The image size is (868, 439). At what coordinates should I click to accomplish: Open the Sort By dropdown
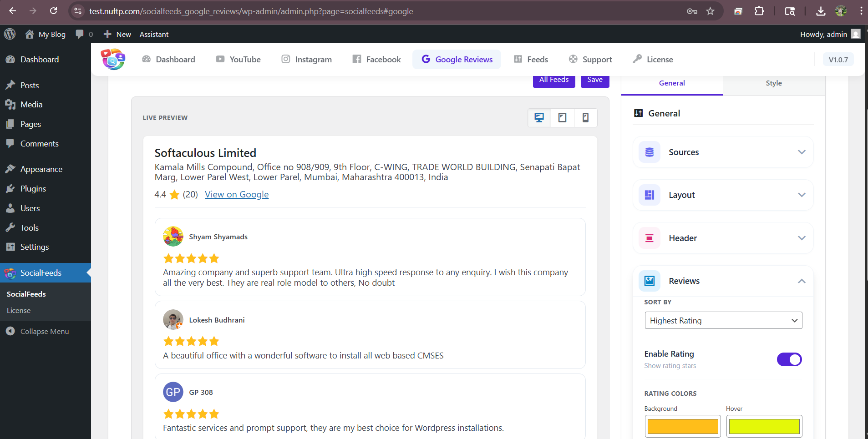point(723,320)
